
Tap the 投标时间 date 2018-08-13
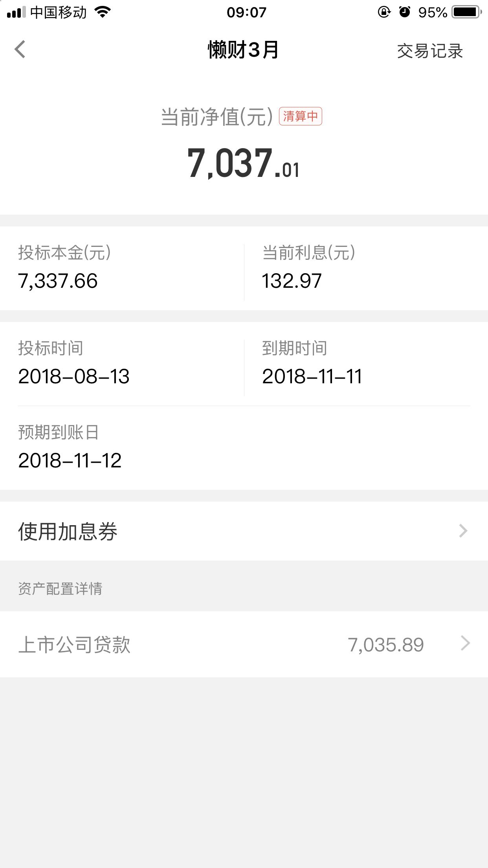click(74, 377)
